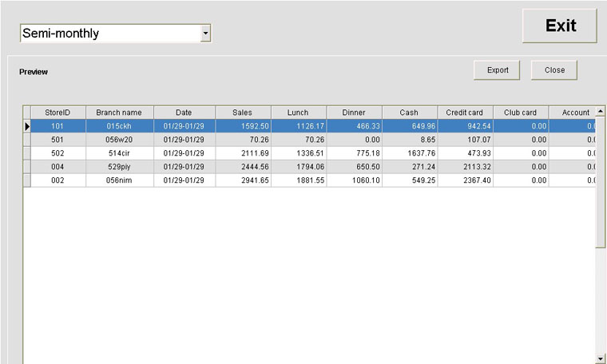Click the vertical scrollbar thumb
Viewport: 607px width, 364px height.
(x=601, y=182)
